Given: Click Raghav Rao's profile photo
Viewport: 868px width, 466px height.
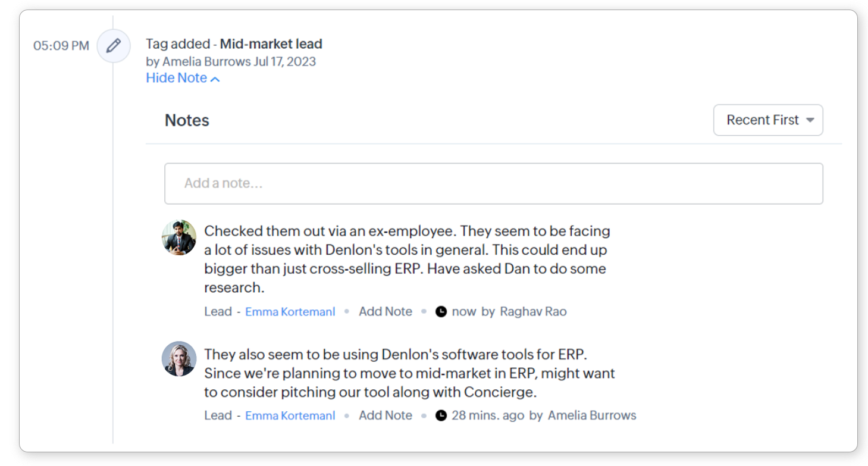Looking at the screenshot, I should click(x=179, y=237).
